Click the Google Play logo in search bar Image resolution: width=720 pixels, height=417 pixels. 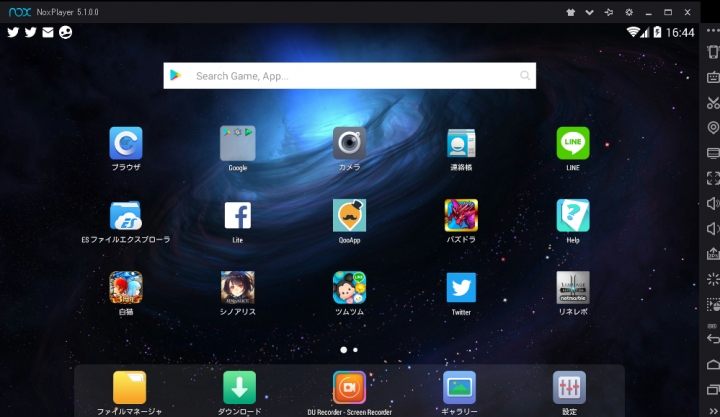(175, 75)
